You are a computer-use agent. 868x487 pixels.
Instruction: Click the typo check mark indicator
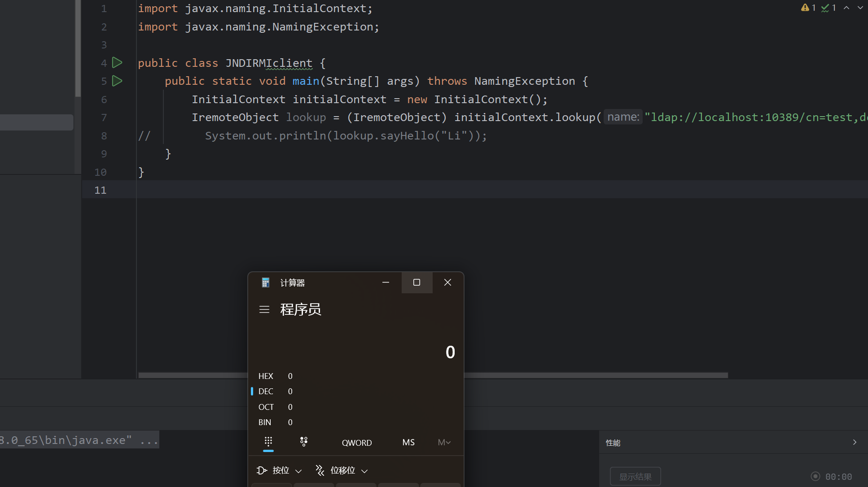(x=825, y=8)
